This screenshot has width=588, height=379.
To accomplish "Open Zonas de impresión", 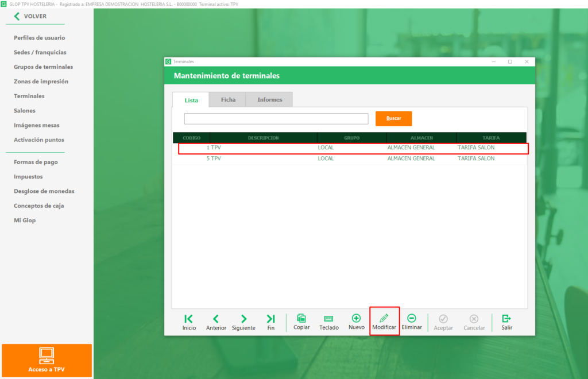I will tap(41, 82).
